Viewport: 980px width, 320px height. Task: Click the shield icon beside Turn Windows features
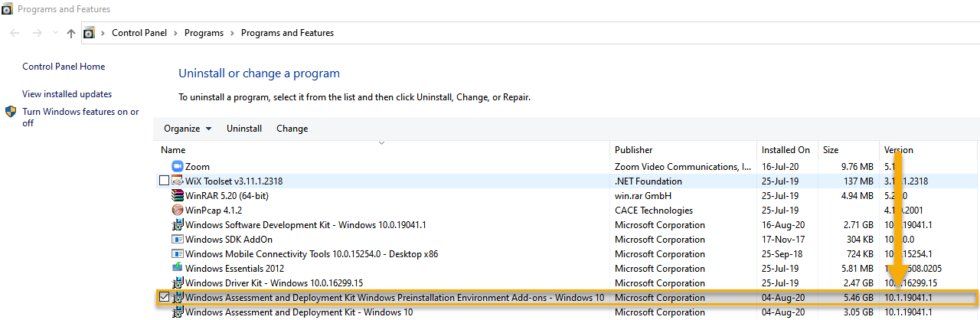click(x=11, y=112)
